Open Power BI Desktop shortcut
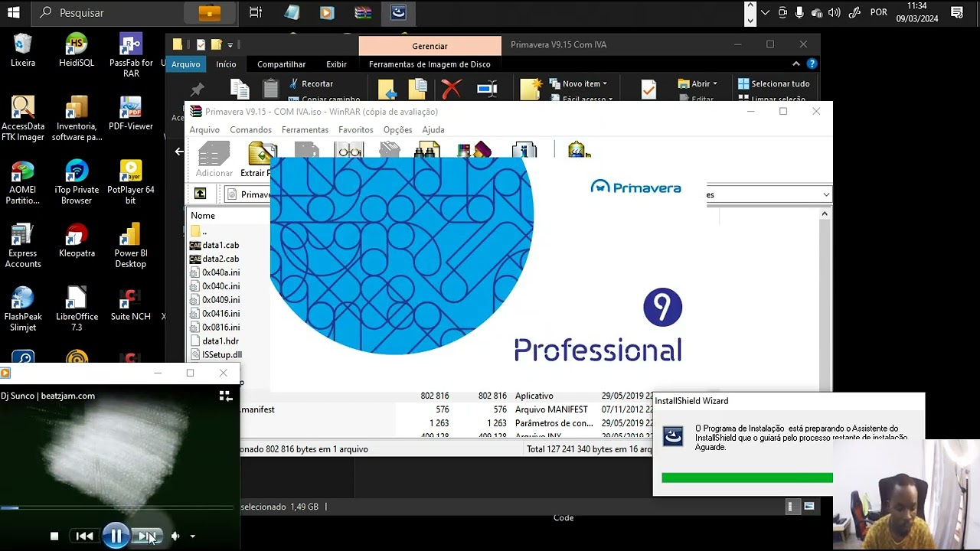 coord(131,246)
